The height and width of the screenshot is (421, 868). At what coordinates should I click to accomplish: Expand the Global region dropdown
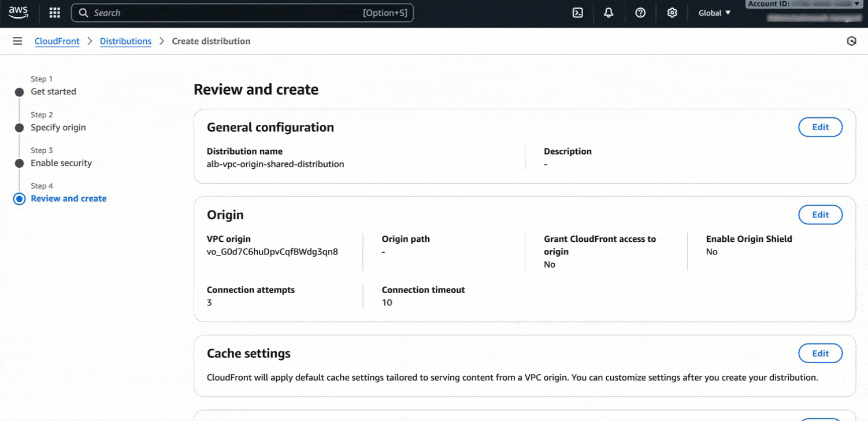(x=714, y=13)
